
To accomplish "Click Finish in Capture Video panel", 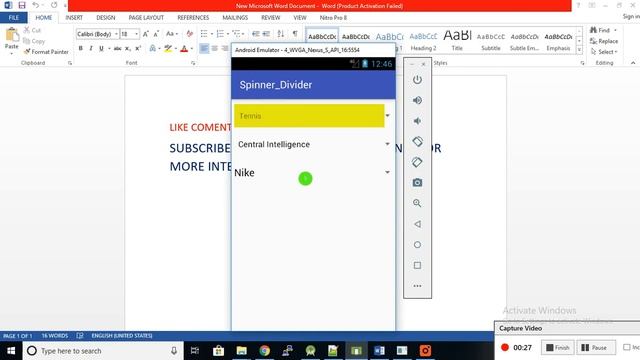I will pyautogui.click(x=557, y=347).
